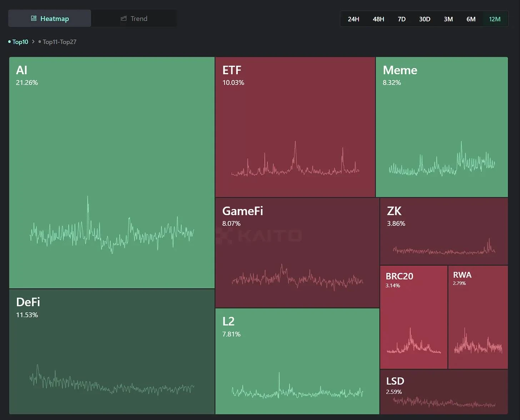520x420 pixels.
Task: Open the AI heatmap tile
Action: [x=111, y=143]
